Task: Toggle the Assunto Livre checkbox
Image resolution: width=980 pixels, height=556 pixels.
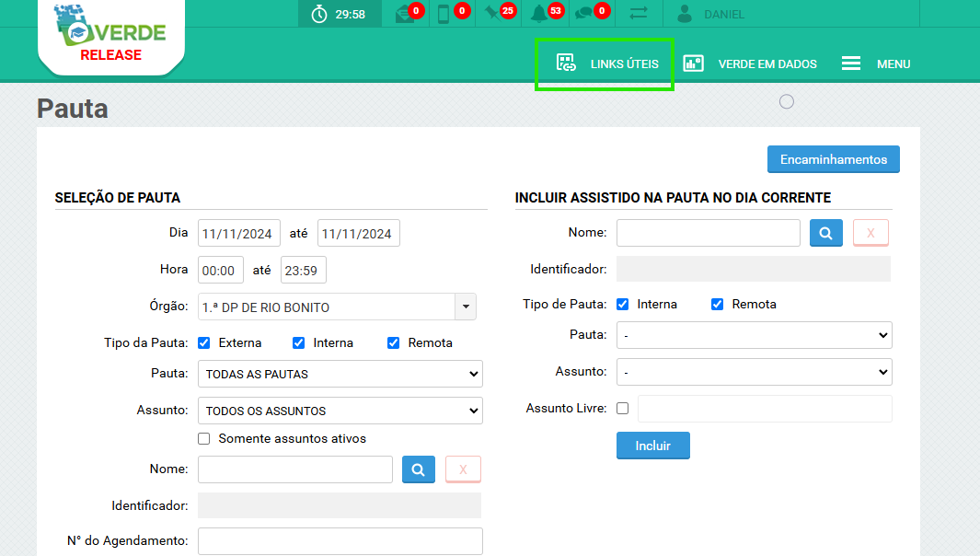Action: 622,408
